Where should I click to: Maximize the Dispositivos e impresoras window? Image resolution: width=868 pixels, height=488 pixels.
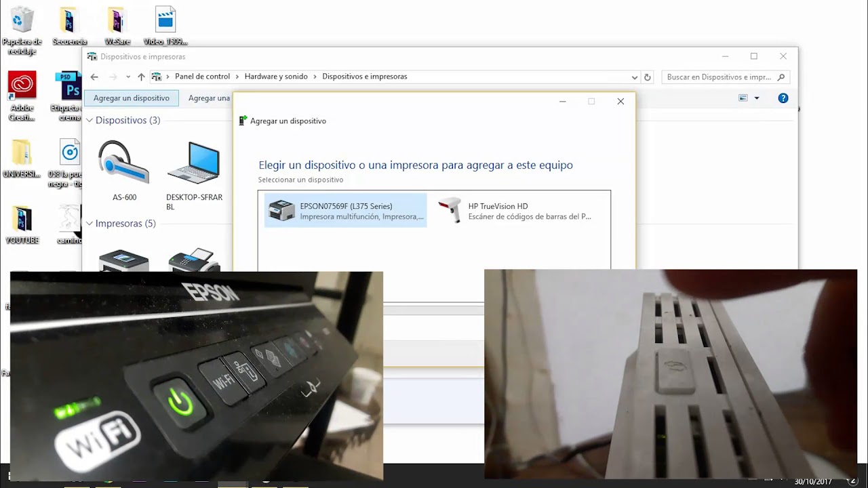[754, 56]
